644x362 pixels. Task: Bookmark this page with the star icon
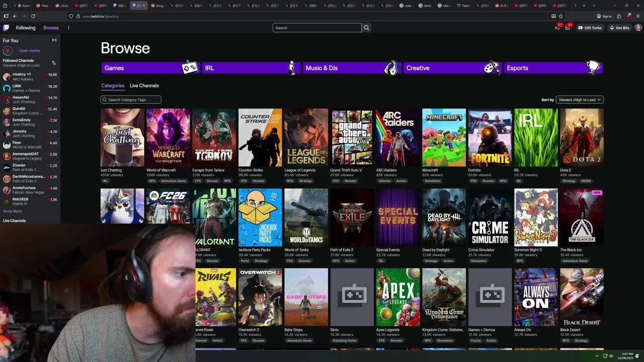click(x=560, y=16)
